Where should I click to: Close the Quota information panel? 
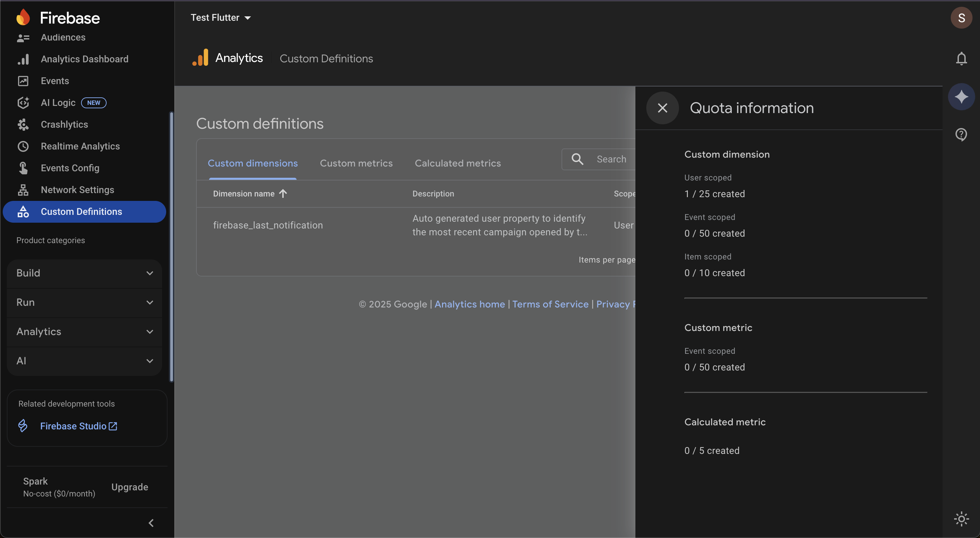[662, 108]
